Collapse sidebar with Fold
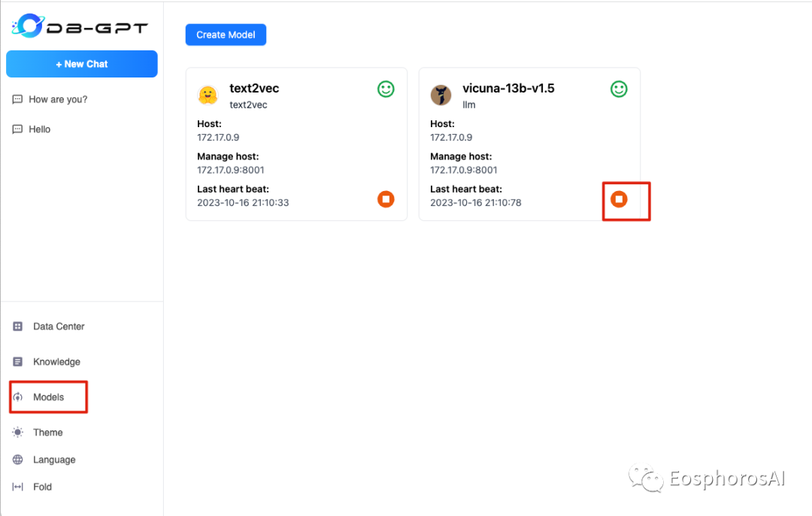Image resolution: width=812 pixels, height=516 pixels. (42, 487)
